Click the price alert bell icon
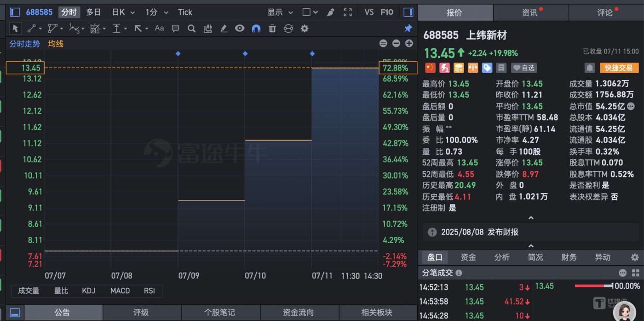Viewport: 644px width, 321px height. pyautogui.click(x=589, y=68)
